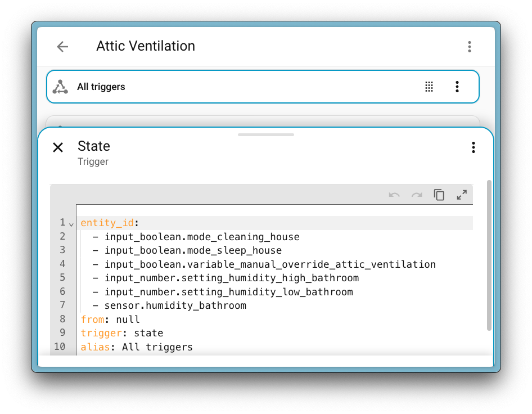This screenshot has width=532, height=414.
Task: Click the redo icon in the YAML editor toolbar
Action: (416, 195)
